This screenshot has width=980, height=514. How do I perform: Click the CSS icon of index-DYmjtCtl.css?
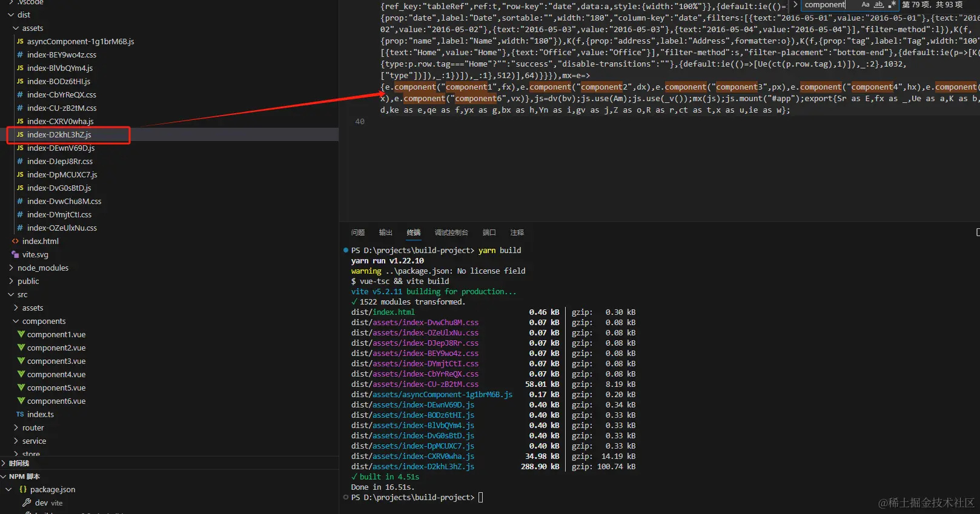point(21,214)
